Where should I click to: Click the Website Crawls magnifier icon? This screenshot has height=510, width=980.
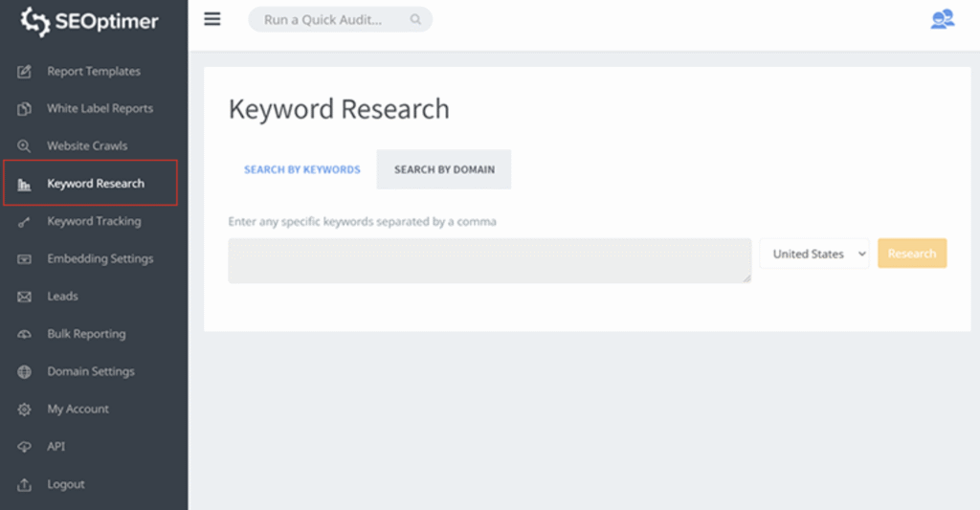pos(24,146)
